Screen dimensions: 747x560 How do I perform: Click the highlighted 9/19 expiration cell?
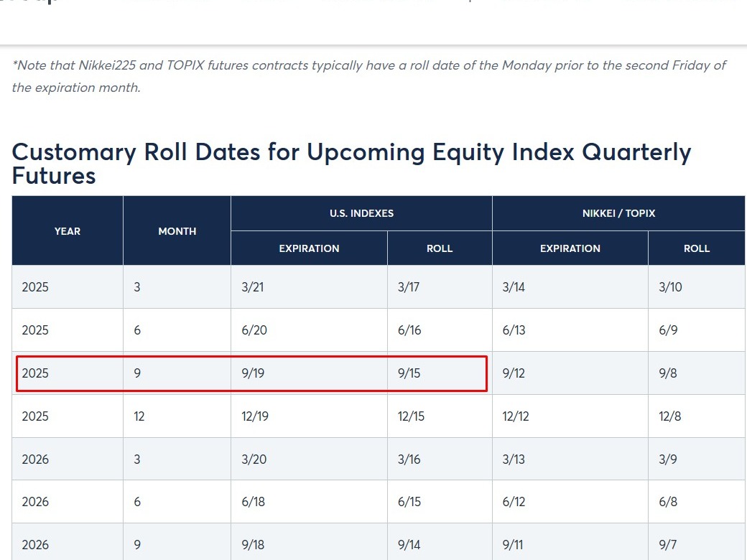[254, 373]
